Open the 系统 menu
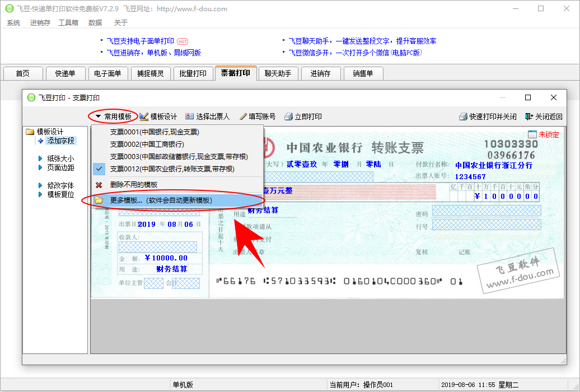 [13, 23]
